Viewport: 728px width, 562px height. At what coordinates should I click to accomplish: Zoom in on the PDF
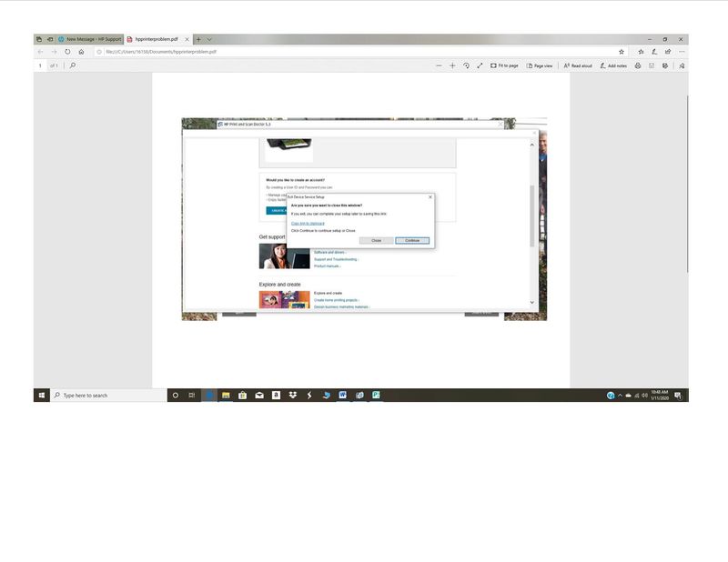(452, 65)
